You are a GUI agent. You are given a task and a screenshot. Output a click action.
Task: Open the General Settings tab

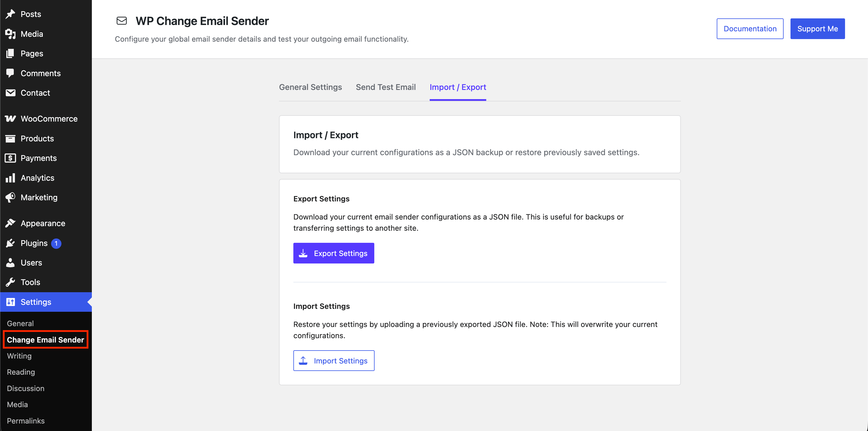coord(310,87)
